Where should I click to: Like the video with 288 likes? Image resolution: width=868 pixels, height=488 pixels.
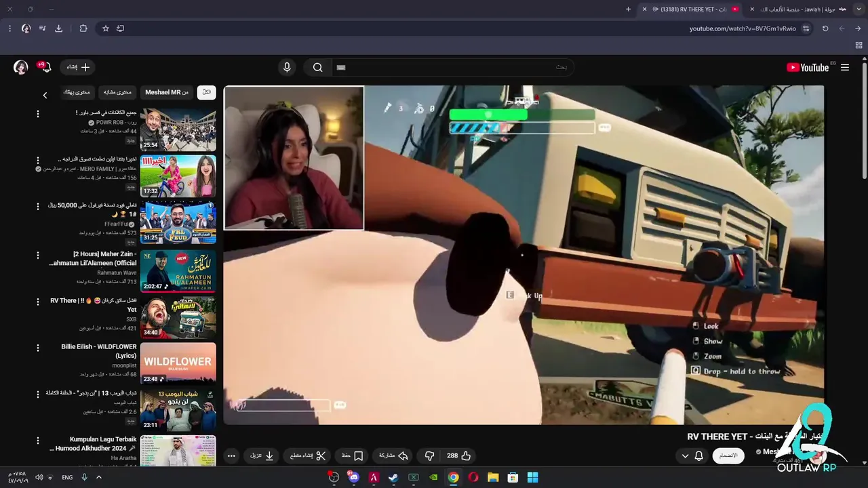coord(458,455)
